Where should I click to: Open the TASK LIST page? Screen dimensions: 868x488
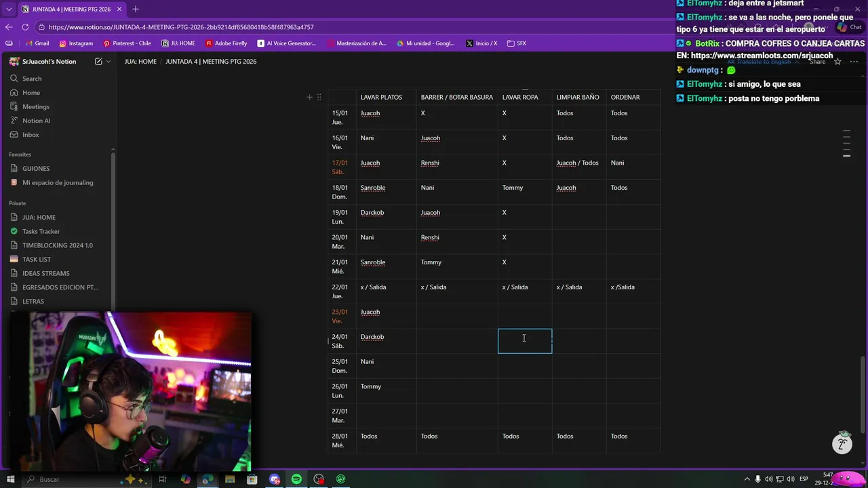coord(36,260)
